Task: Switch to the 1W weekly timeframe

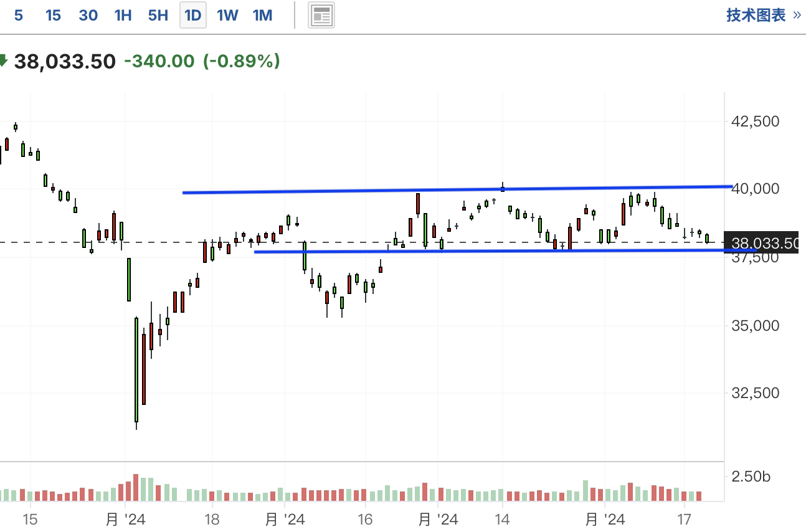Action: click(227, 16)
